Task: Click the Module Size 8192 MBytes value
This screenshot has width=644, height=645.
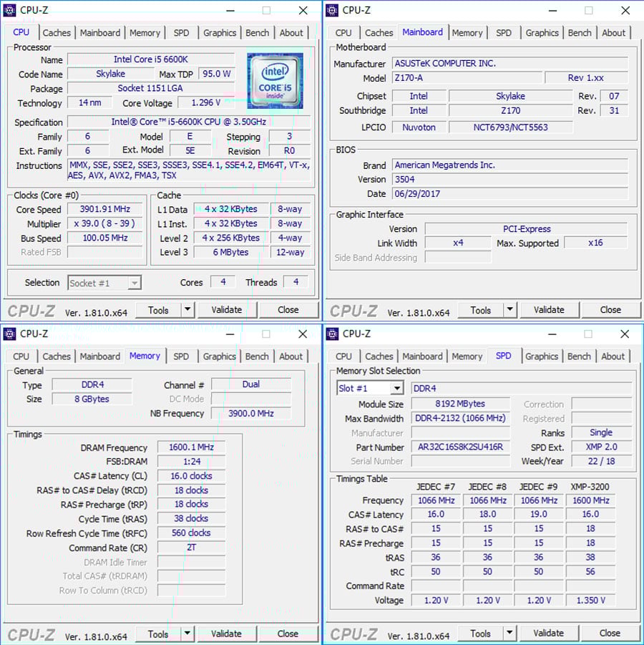Action: click(461, 404)
